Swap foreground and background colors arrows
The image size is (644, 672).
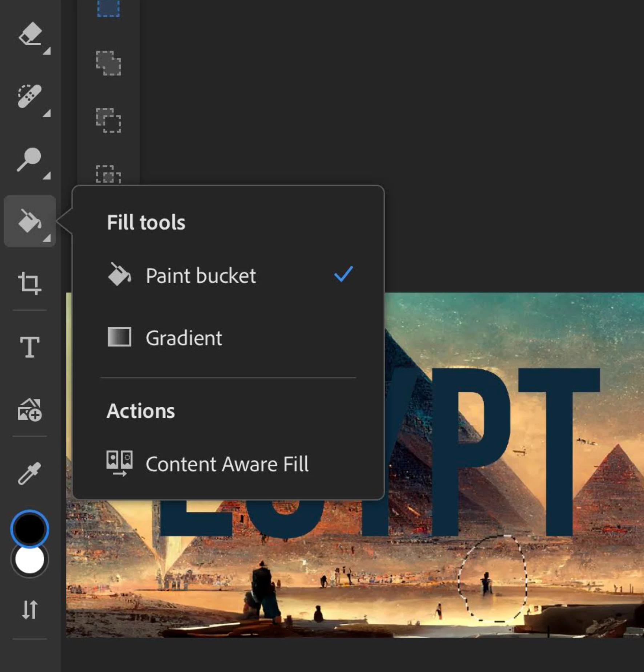pos(29,610)
